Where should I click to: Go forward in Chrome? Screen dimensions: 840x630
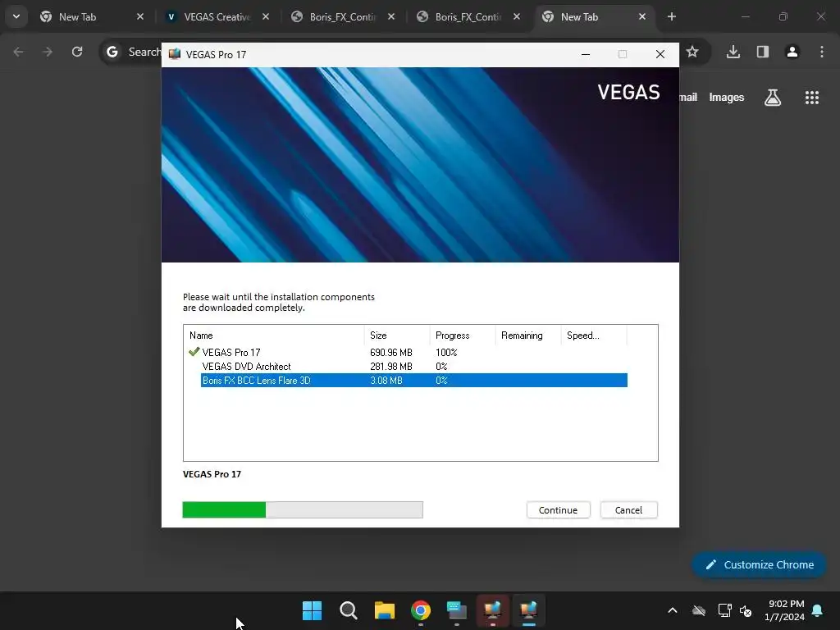pyautogui.click(x=48, y=52)
